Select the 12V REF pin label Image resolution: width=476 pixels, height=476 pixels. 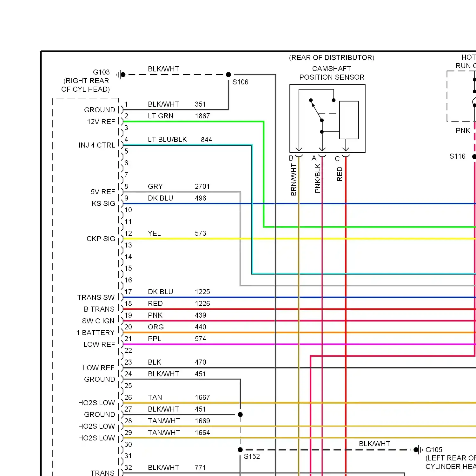[x=101, y=122]
